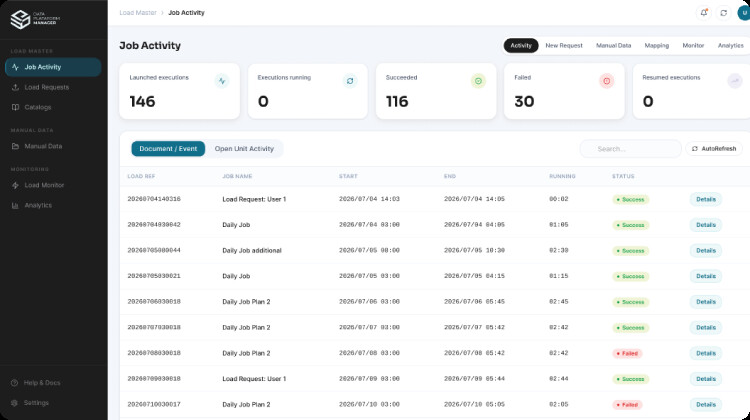This screenshot has width=750, height=420.
Task: Click the Settings gear icon
Action: point(14,403)
